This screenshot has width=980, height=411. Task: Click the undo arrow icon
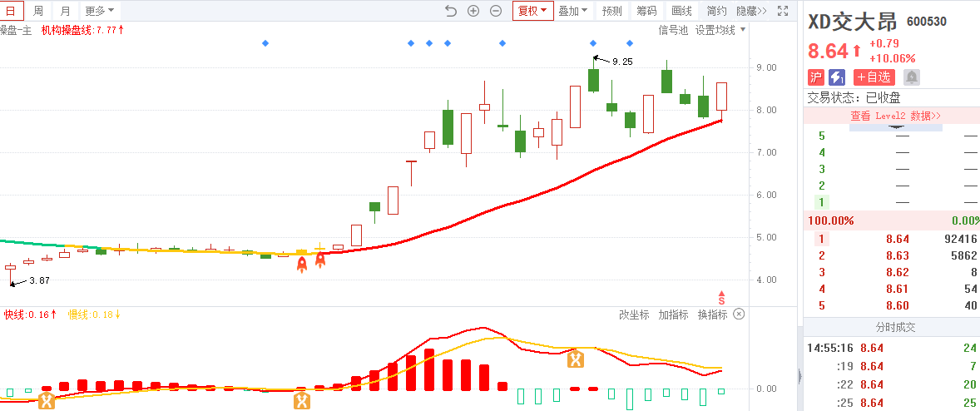tap(451, 11)
